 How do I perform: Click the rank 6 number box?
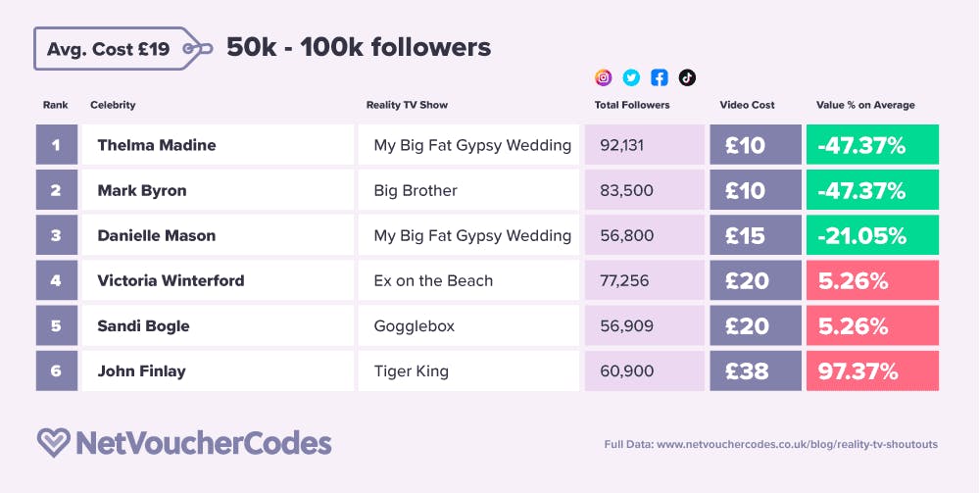(56, 370)
